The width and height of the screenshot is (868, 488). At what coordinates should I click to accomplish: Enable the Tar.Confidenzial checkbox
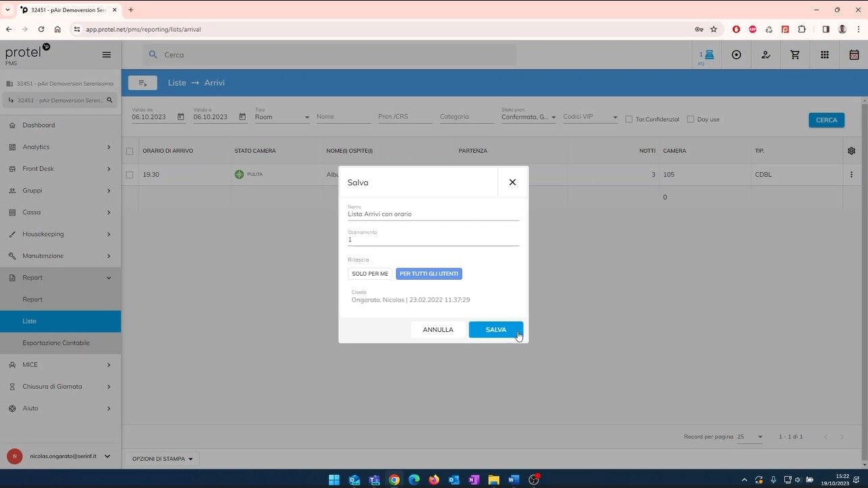tap(628, 119)
